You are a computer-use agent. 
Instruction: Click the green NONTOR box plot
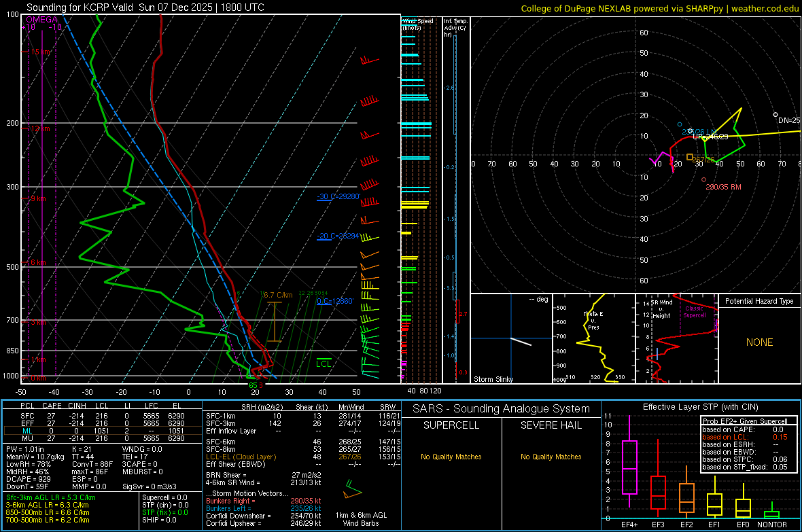pos(772,510)
